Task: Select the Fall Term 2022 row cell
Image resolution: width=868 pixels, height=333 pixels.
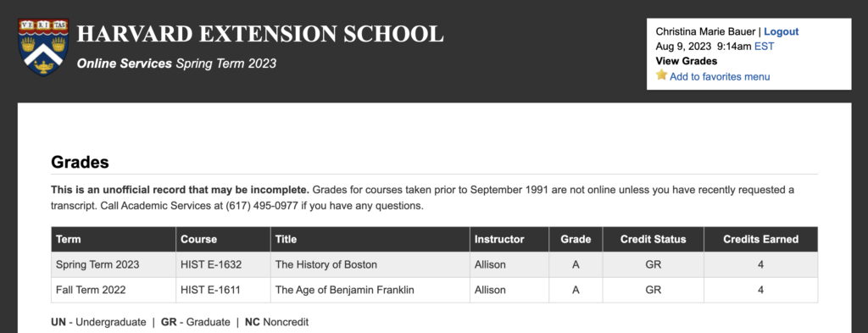Action: click(x=114, y=290)
